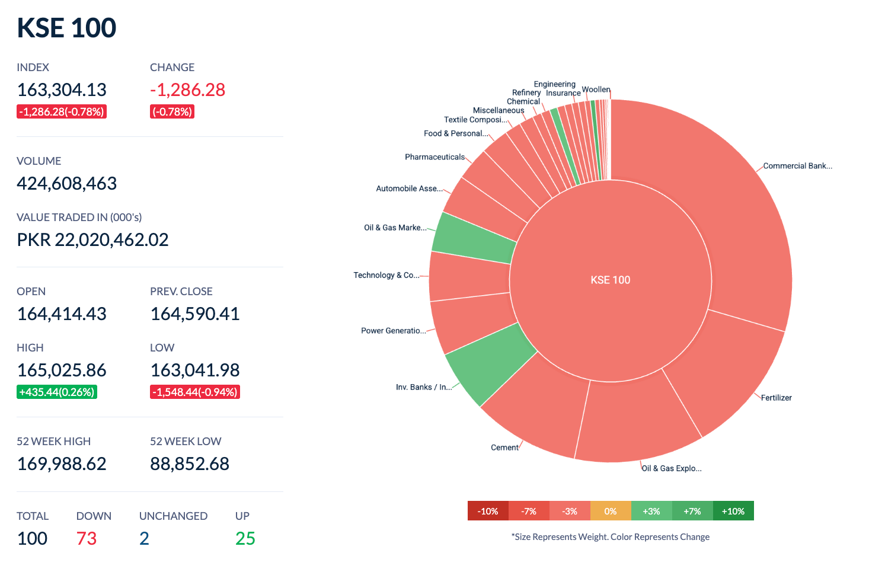Click the prev. close value 164,590.41

coord(195,314)
